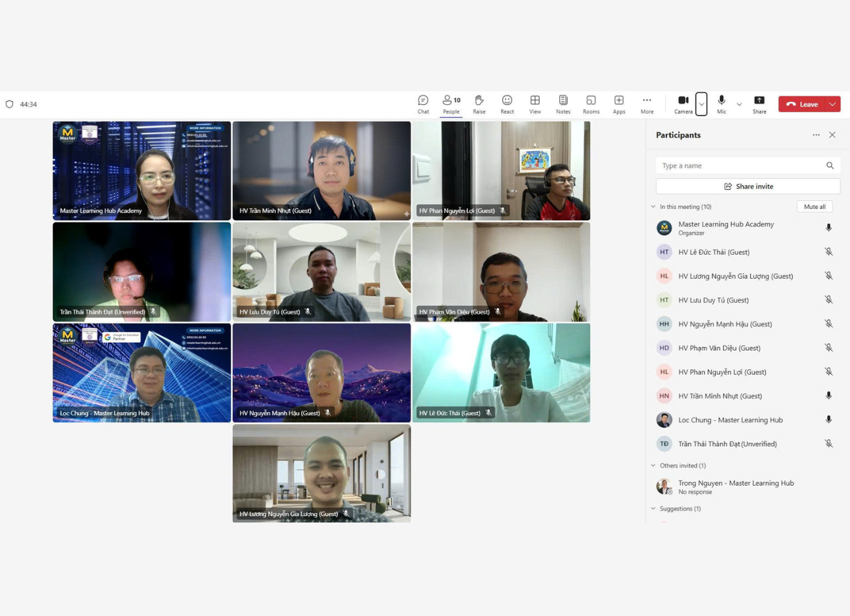Toggle the People panel tab
Image resolution: width=850 pixels, height=616 pixels.
pyautogui.click(x=451, y=104)
